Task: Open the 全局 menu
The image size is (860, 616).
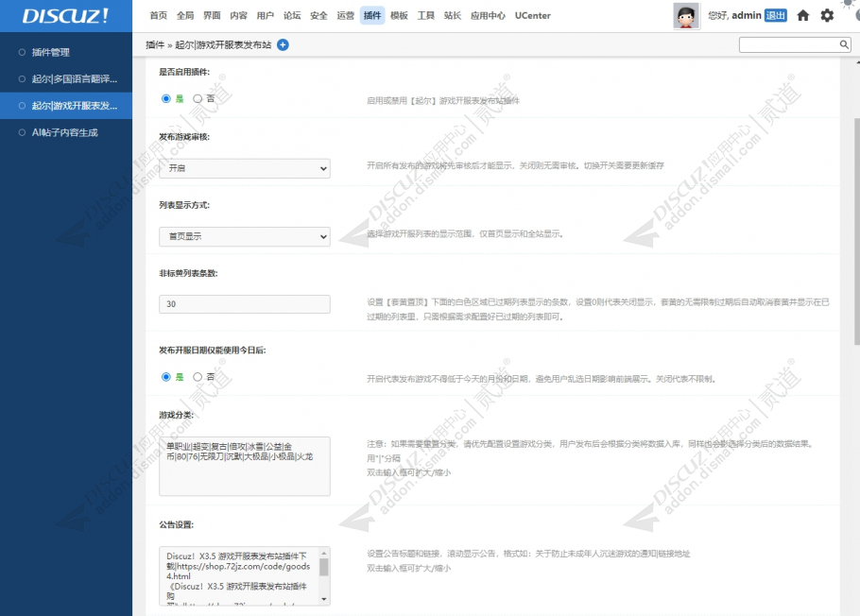Action: (185, 15)
